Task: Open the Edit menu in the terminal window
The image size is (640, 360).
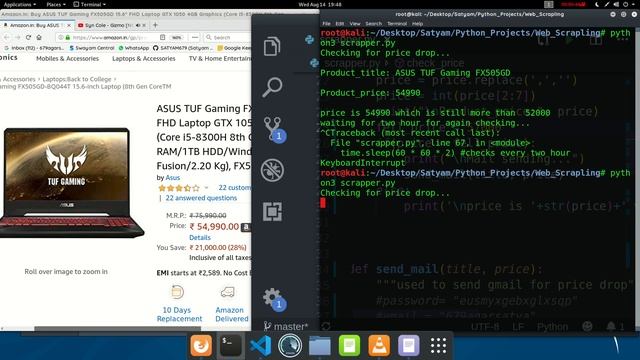Action: (340, 24)
